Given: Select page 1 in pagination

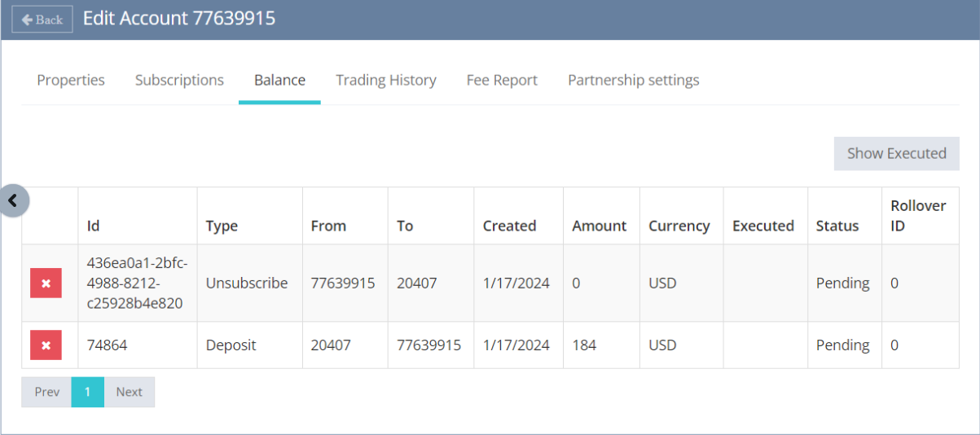Looking at the screenshot, I should [88, 392].
